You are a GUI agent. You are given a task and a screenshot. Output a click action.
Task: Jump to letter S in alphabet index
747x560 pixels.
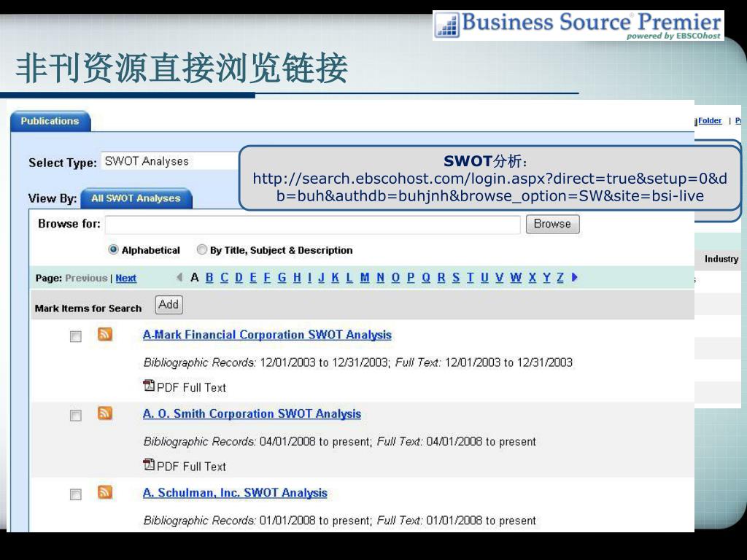[456, 278]
